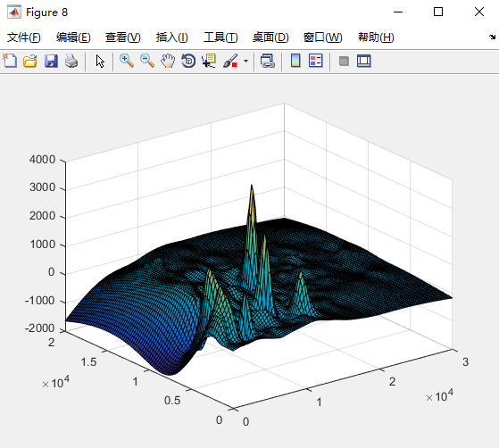Click the Link Plot icon
Viewport: 499px width, 448px height.
pos(267,61)
